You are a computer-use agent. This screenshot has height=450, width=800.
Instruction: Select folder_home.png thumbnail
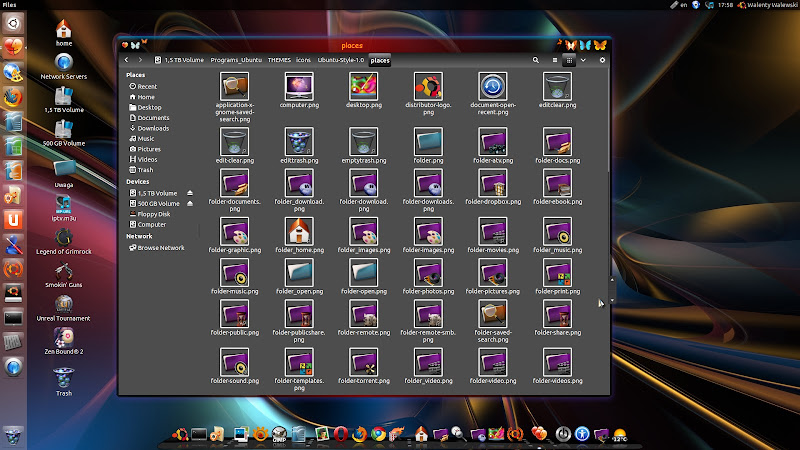point(299,233)
